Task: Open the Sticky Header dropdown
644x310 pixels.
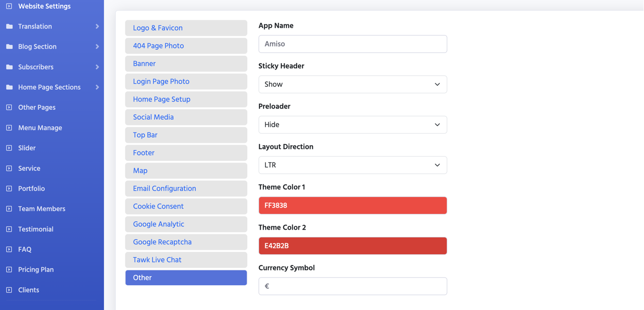Action: pyautogui.click(x=352, y=85)
